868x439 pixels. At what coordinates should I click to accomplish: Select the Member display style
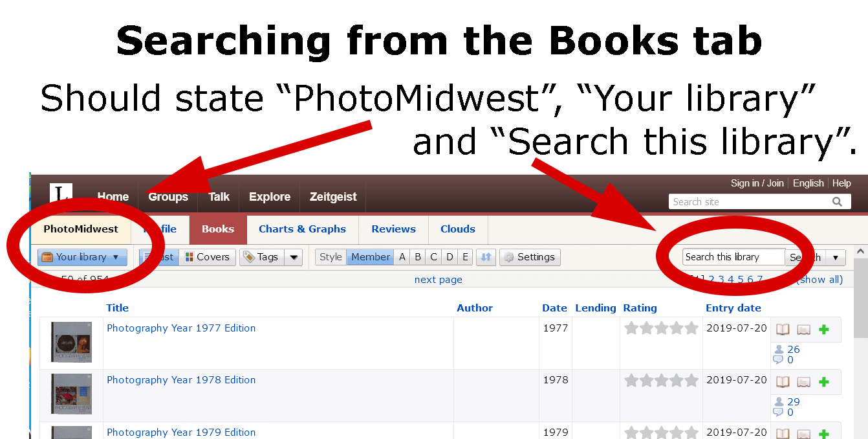371,257
